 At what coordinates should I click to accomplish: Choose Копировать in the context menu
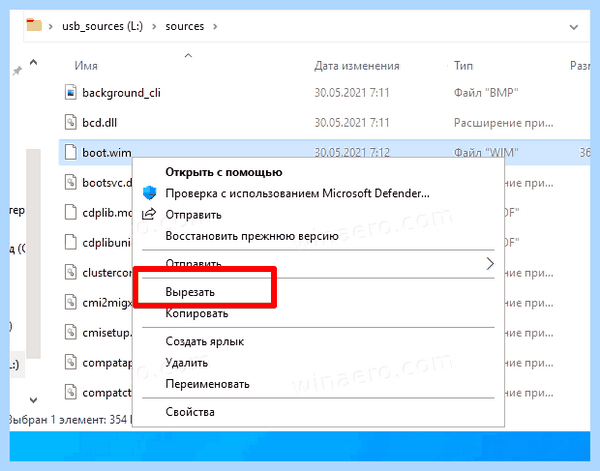click(197, 313)
